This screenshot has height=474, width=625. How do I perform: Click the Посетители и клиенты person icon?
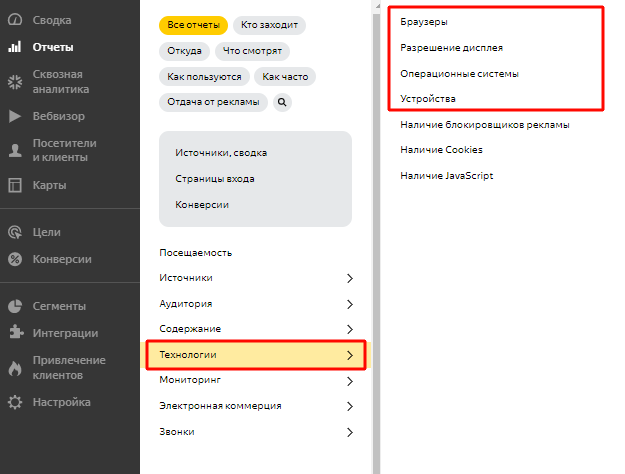tap(15, 150)
